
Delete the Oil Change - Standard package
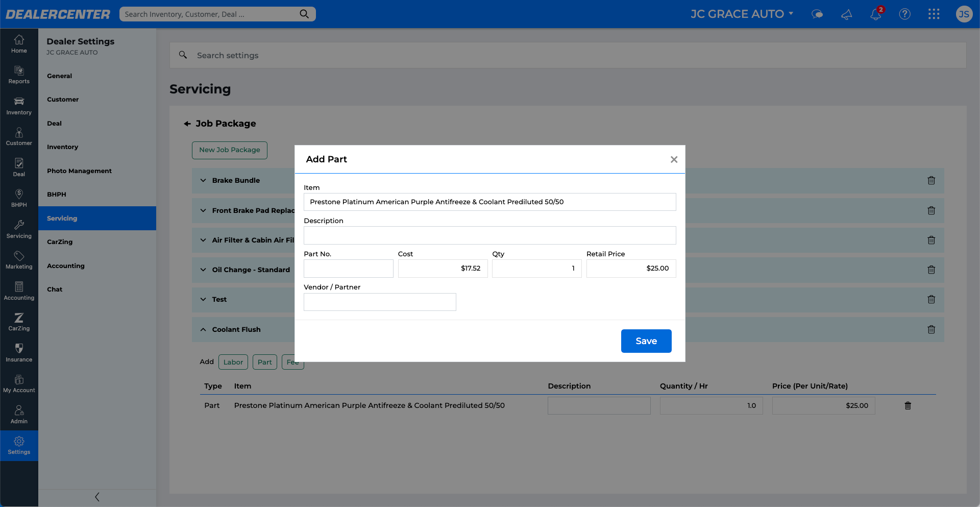coord(931,270)
